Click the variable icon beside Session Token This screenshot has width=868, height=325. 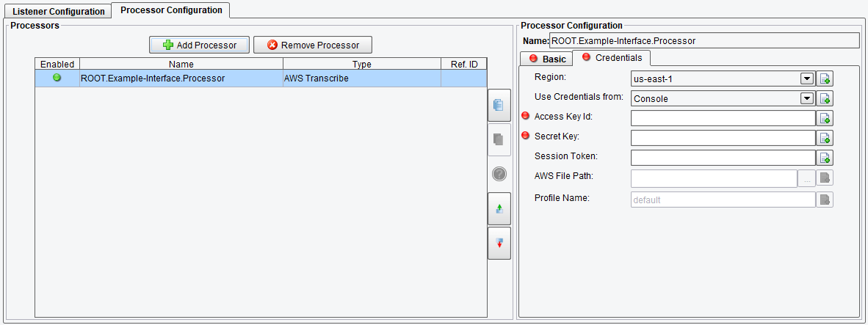[825, 158]
